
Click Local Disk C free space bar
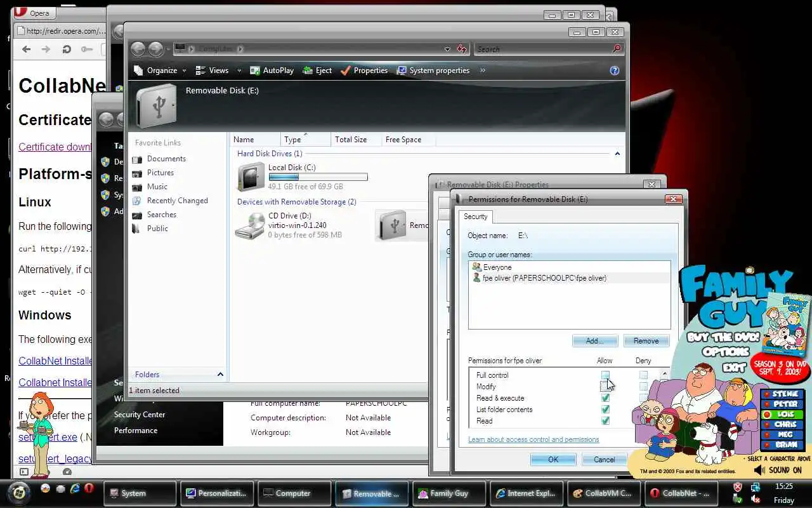click(318, 177)
